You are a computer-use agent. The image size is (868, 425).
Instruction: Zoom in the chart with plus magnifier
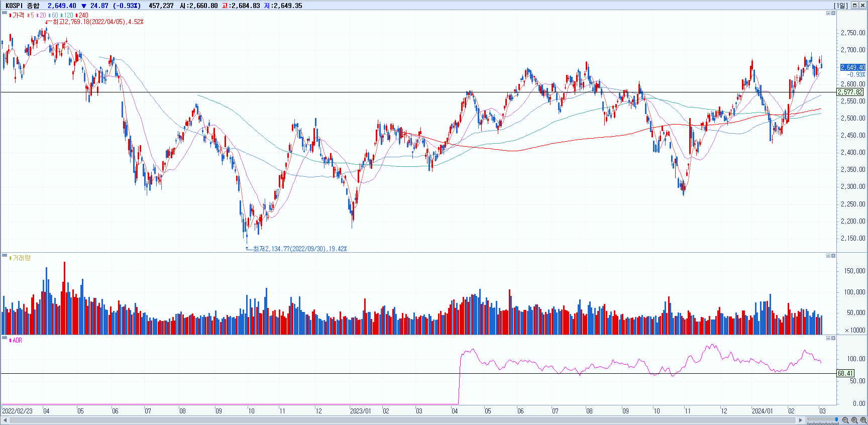[854, 420]
